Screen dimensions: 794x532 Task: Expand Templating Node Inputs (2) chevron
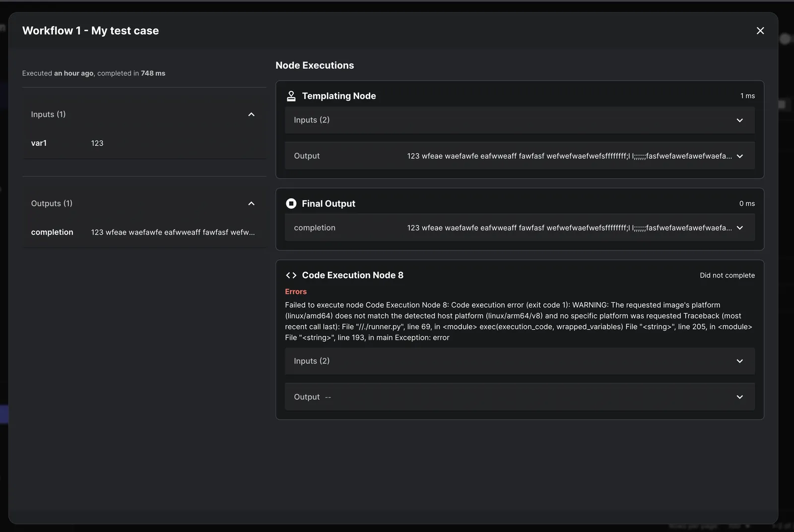click(x=739, y=120)
